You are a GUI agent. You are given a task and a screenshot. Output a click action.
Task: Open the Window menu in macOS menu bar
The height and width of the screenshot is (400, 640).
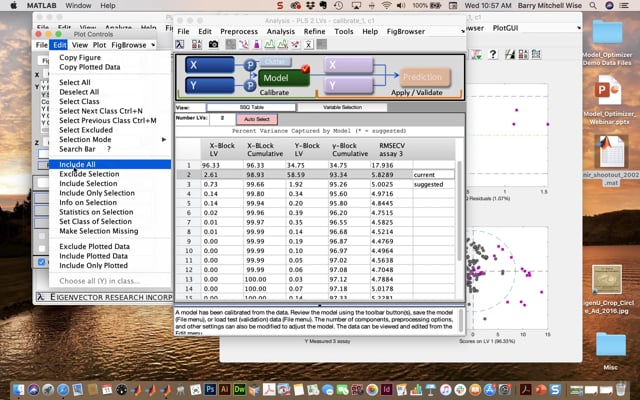coord(78,5)
